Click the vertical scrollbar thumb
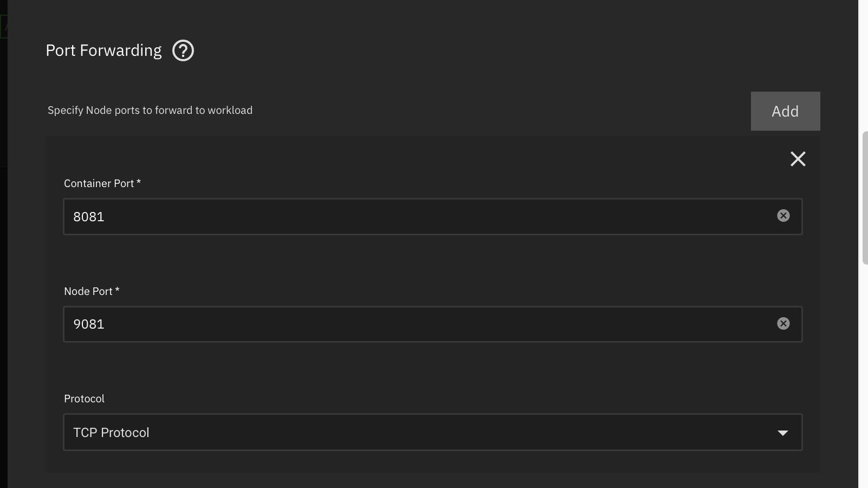The width and height of the screenshot is (868, 488). [865, 198]
